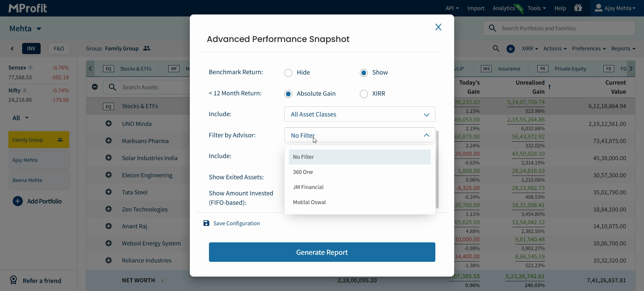Choose Absolute Gain radio option
This screenshot has width=644, height=291.
(288, 94)
